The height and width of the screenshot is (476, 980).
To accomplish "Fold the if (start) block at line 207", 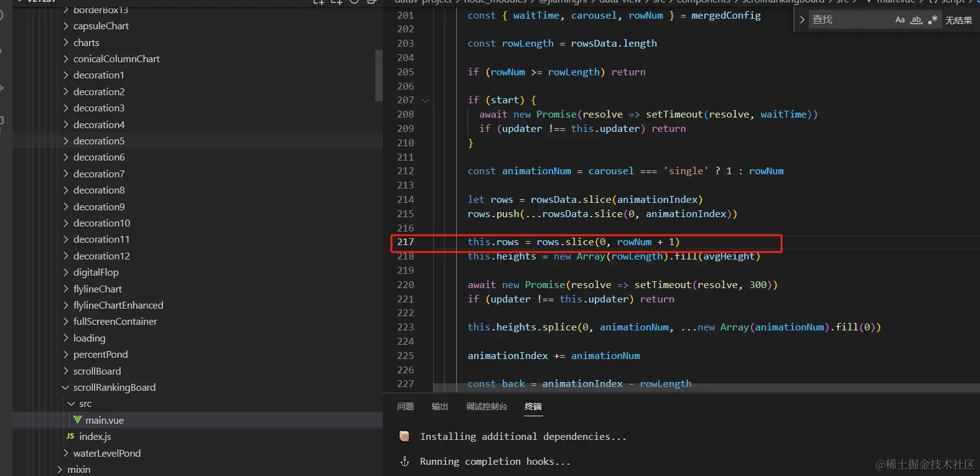I will pyautogui.click(x=425, y=100).
